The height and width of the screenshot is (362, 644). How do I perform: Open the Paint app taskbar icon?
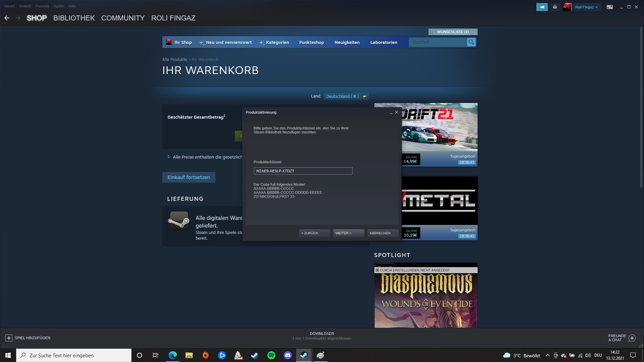[321, 355]
